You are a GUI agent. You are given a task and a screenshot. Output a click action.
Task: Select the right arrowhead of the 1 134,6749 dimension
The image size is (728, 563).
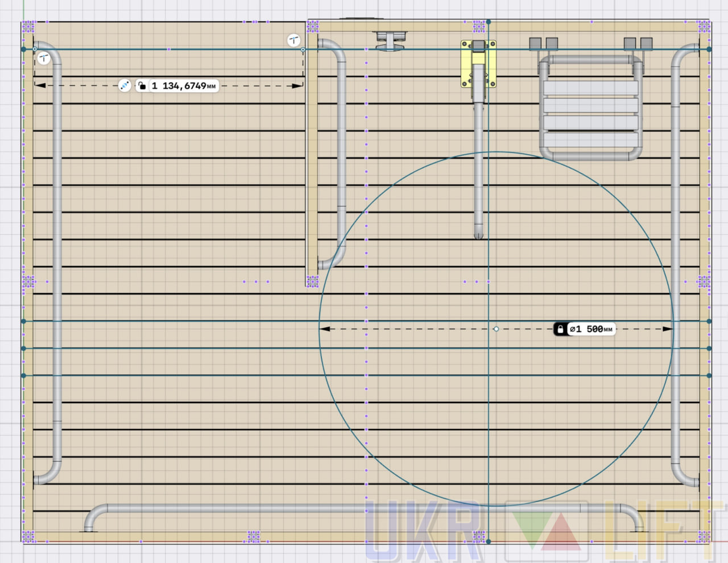297,86
